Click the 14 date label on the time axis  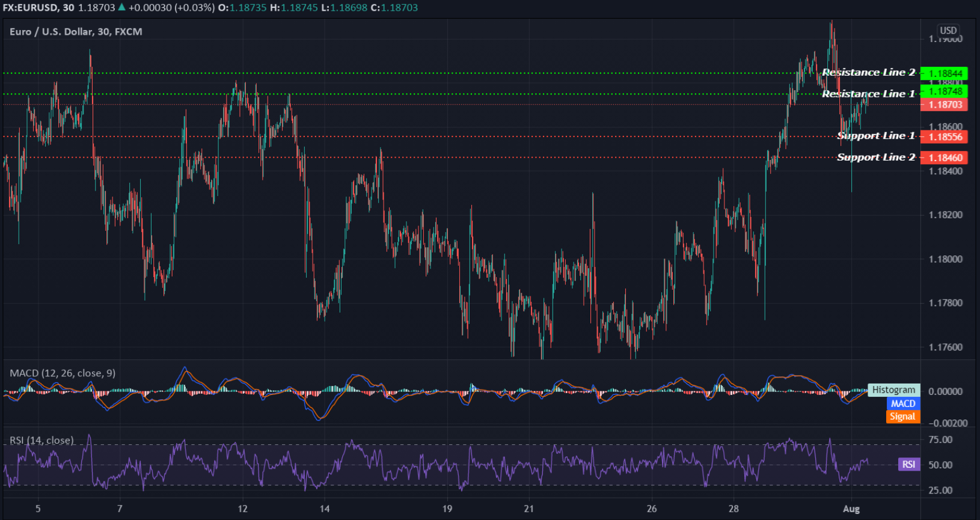[x=324, y=509]
